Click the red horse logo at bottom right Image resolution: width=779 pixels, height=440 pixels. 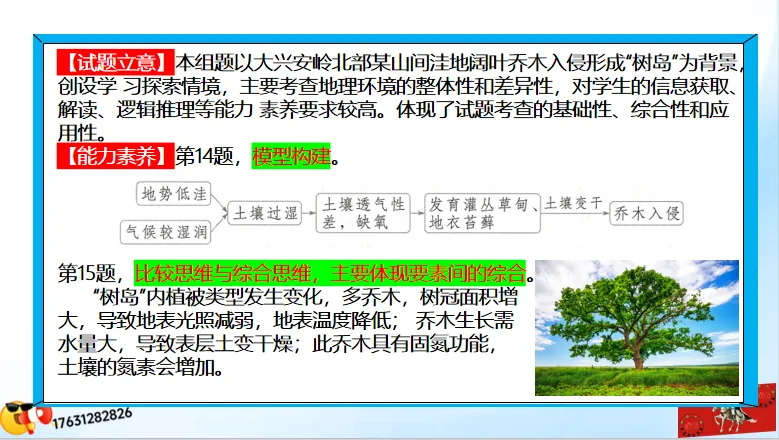tap(726, 413)
